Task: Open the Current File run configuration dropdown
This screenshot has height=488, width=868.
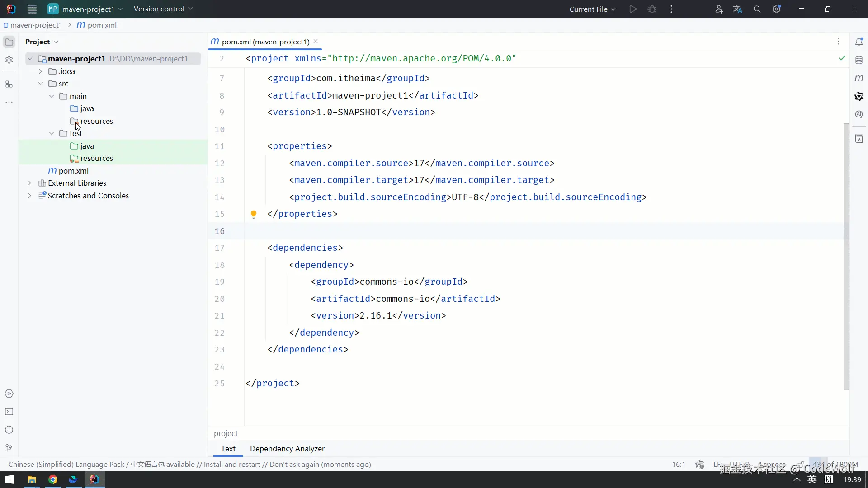Action: [592, 9]
